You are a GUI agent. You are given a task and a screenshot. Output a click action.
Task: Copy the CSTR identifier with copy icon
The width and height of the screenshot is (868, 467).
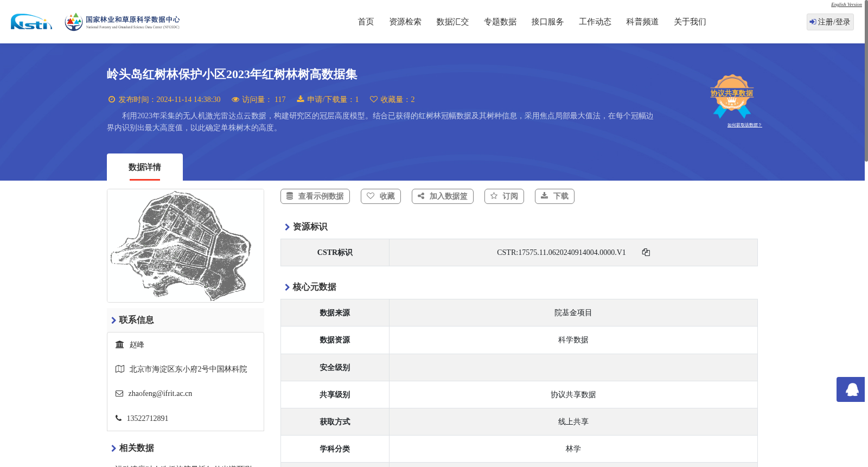click(x=646, y=252)
